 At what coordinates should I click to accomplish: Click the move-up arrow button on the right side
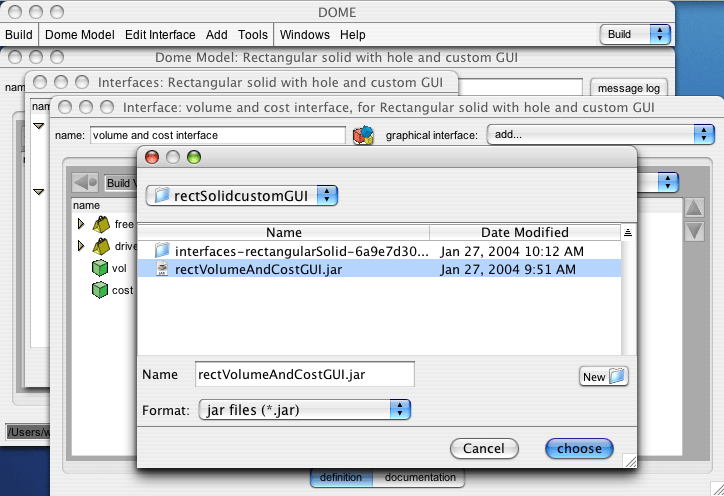[x=694, y=208]
